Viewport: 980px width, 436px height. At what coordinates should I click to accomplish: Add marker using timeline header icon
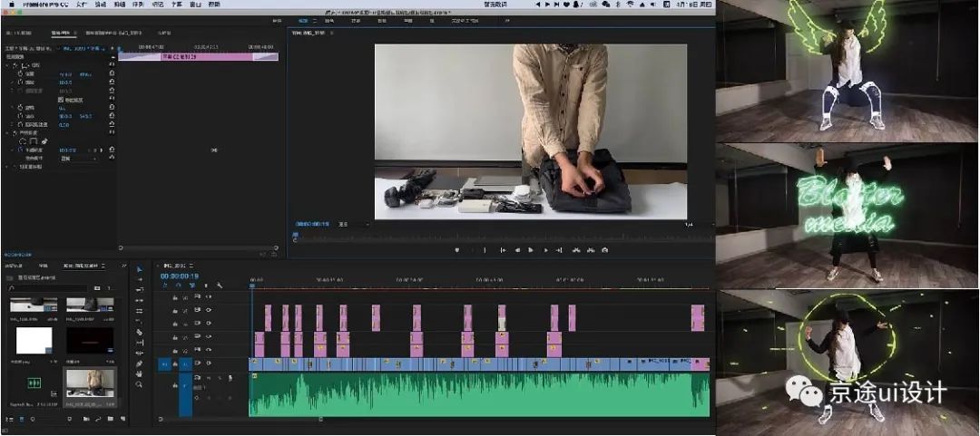(206, 286)
